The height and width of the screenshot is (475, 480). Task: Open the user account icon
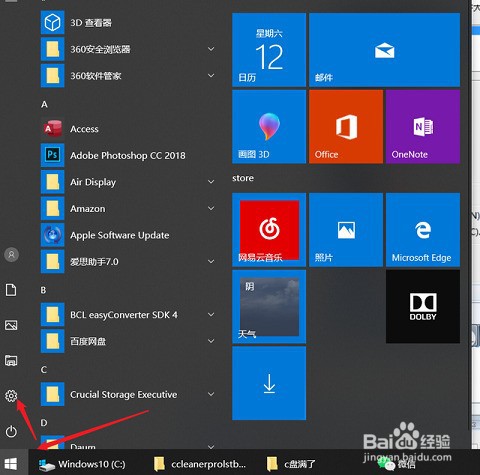point(11,255)
